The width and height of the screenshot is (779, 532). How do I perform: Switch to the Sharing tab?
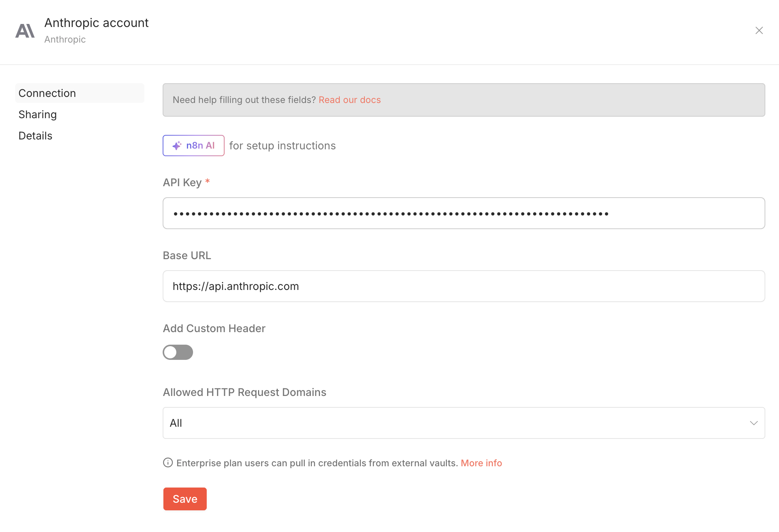(x=38, y=114)
